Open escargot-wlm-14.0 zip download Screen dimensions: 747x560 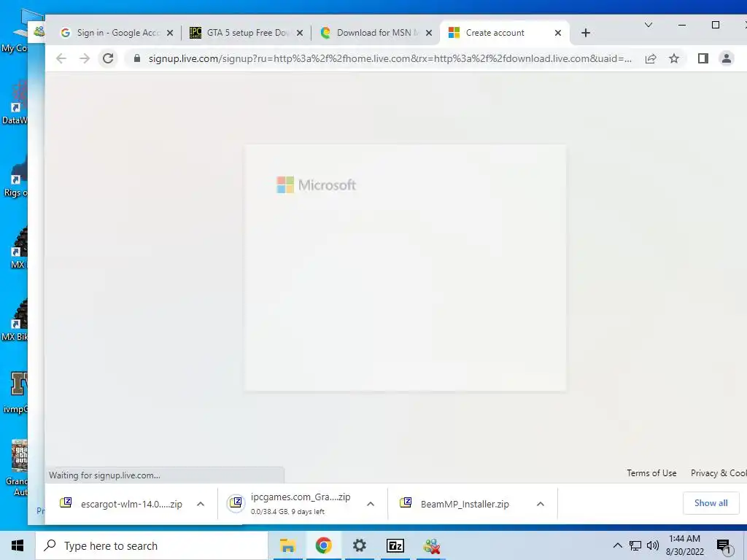pyautogui.click(x=121, y=504)
